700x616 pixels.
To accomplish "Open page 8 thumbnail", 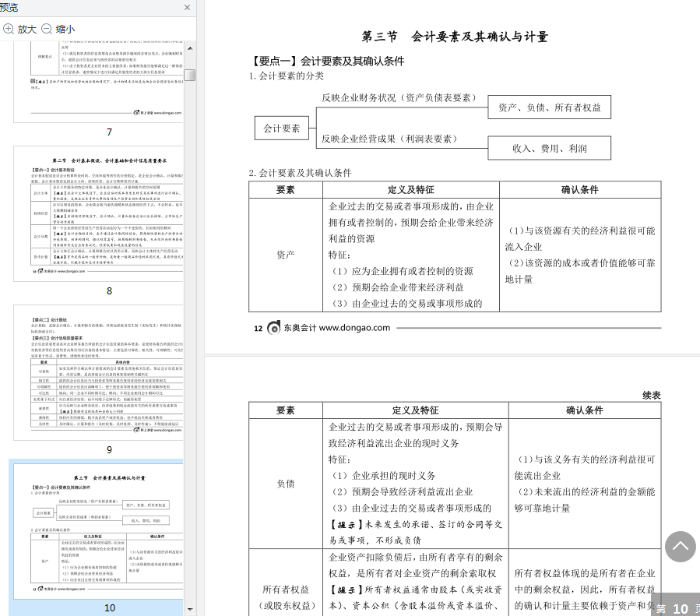I will point(98,213).
